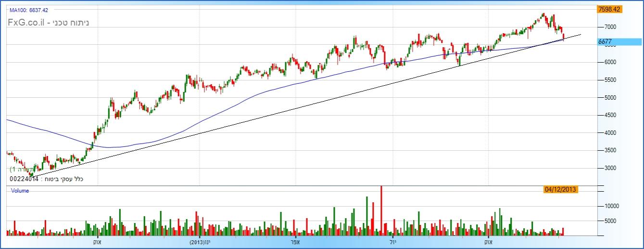The height and width of the screenshot is (249, 644).
Task: Click the אפר month axis label
Action: pos(295,242)
